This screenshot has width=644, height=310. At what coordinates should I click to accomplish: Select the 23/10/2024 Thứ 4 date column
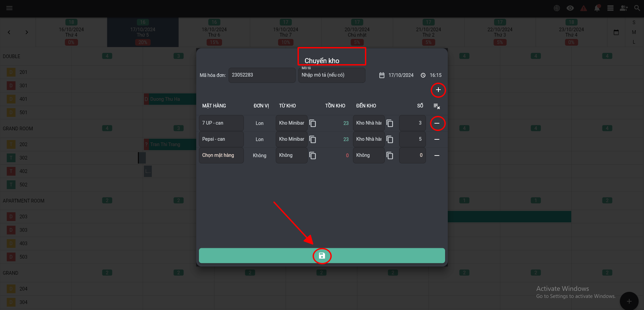pyautogui.click(x=572, y=32)
